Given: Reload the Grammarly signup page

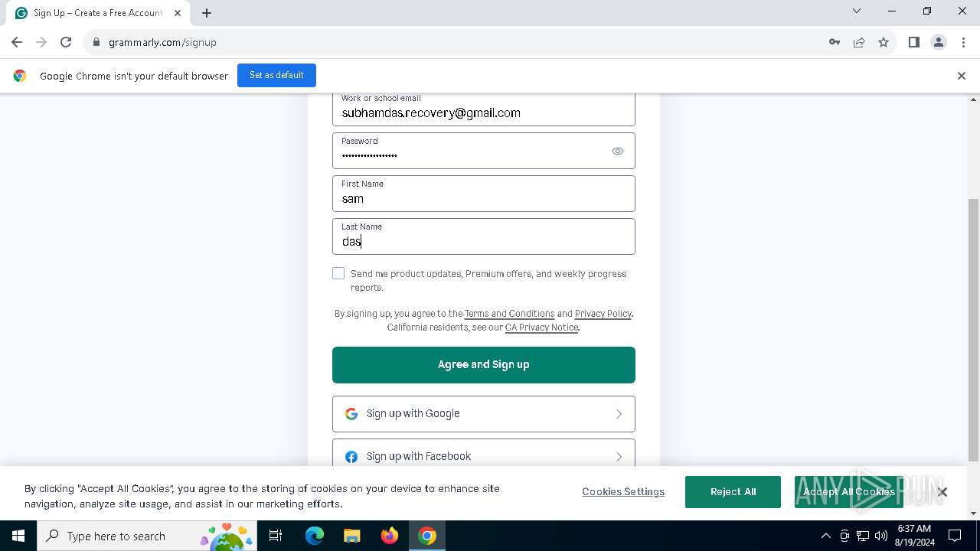Looking at the screenshot, I should click(x=66, y=42).
